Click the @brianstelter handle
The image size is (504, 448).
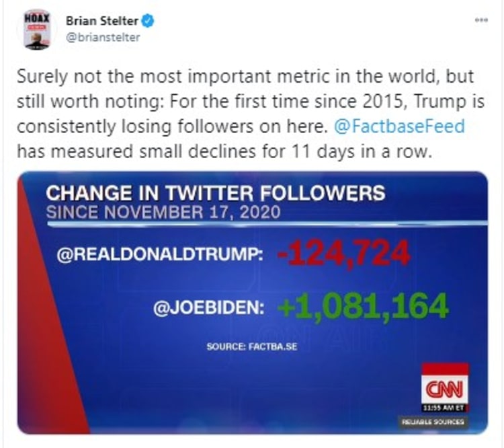[x=103, y=37]
